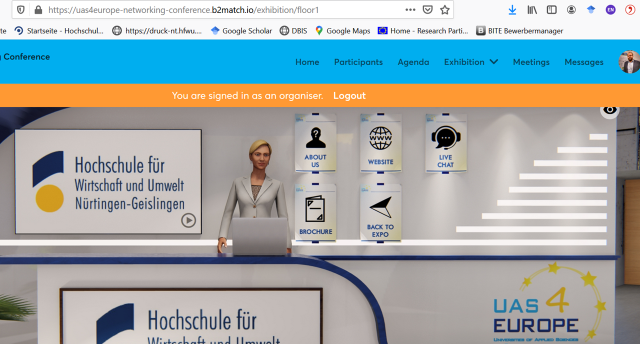Go to the Participants tab

coord(358,62)
